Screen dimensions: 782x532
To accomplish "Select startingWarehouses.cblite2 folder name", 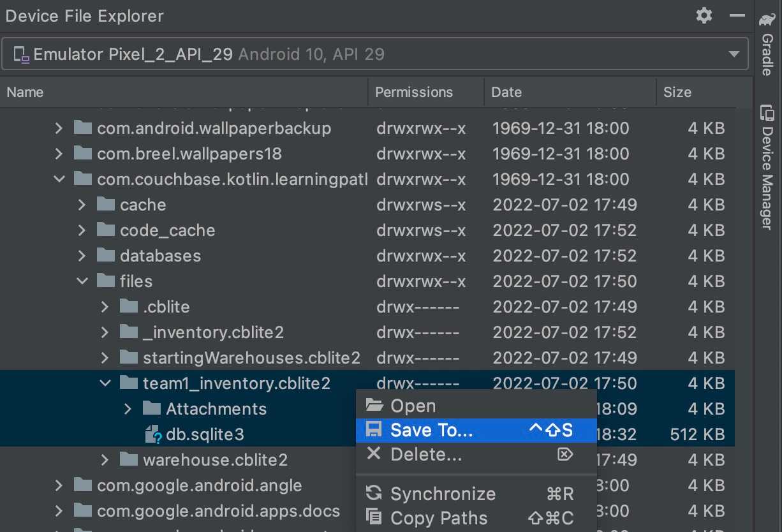I will [251, 358].
